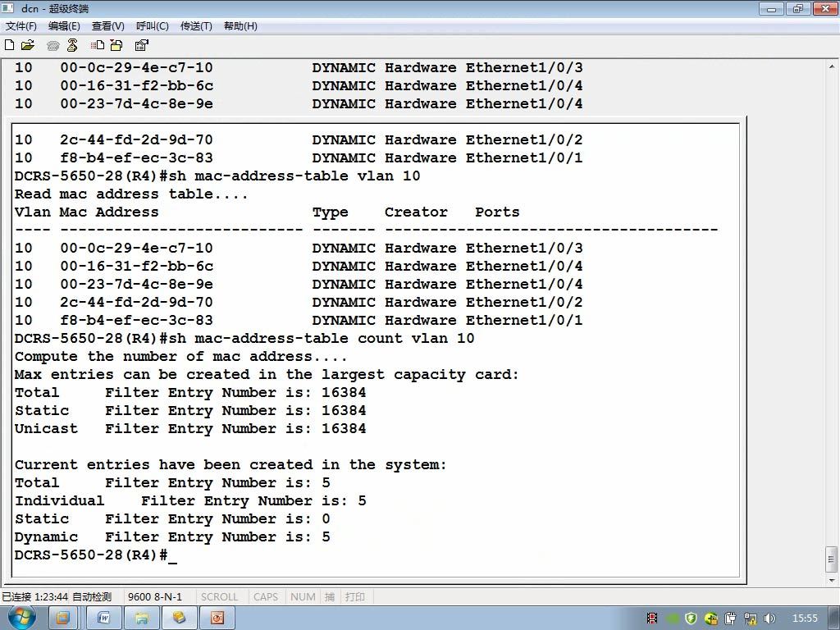The height and width of the screenshot is (630, 840).
Task: Open the 文件(F) menu
Action: [x=21, y=26]
